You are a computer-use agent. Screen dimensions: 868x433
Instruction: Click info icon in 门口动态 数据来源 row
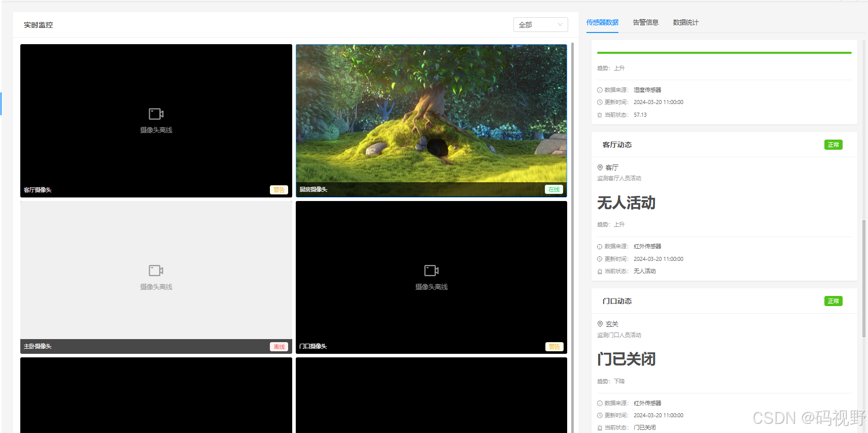(x=600, y=403)
